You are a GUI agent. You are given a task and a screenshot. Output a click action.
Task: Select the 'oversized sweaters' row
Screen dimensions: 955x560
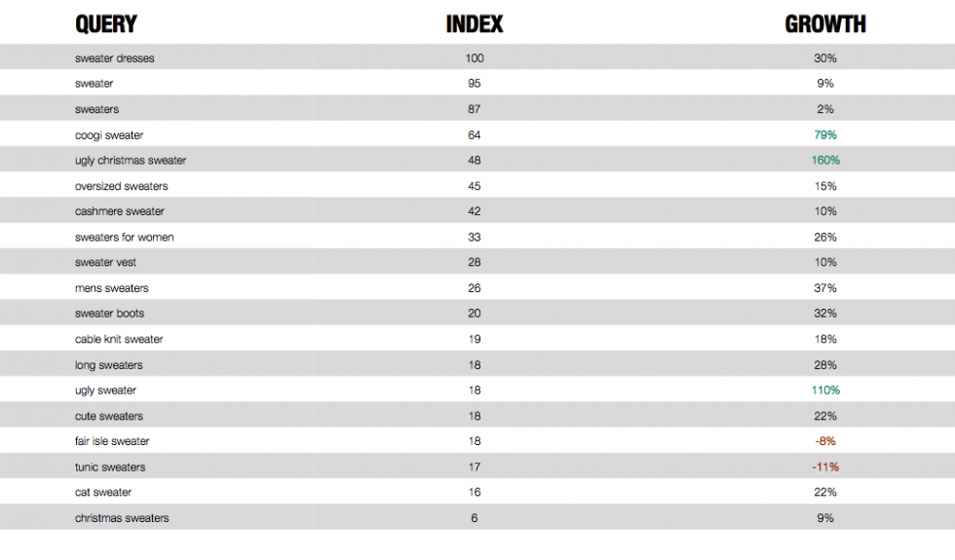click(477, 186)
